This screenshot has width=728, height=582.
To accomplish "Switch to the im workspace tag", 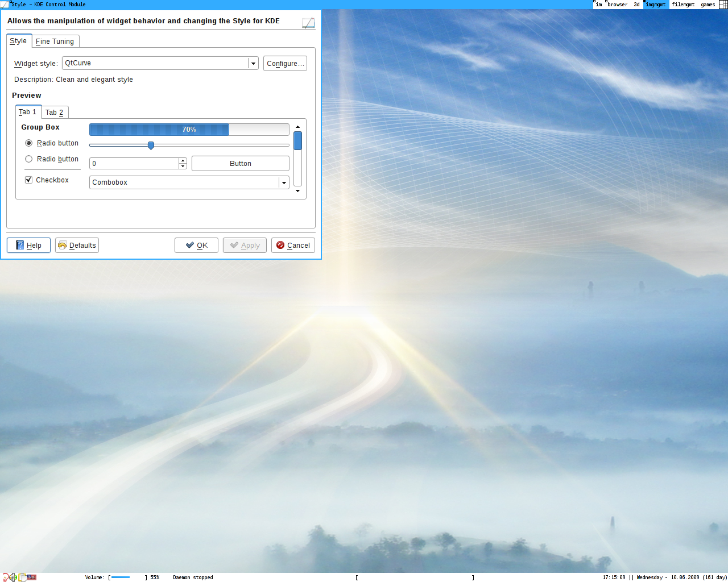I will click(599, 5).
